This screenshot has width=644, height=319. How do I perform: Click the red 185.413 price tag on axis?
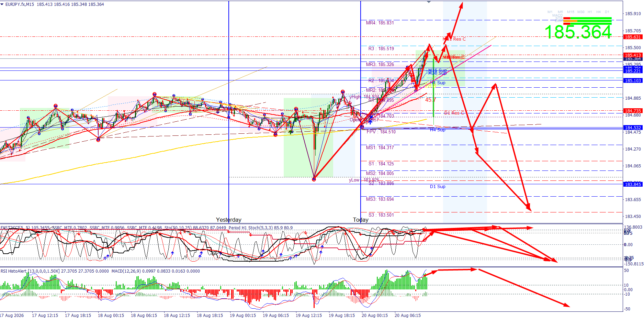pyautogui.click(x=633, y=55)
